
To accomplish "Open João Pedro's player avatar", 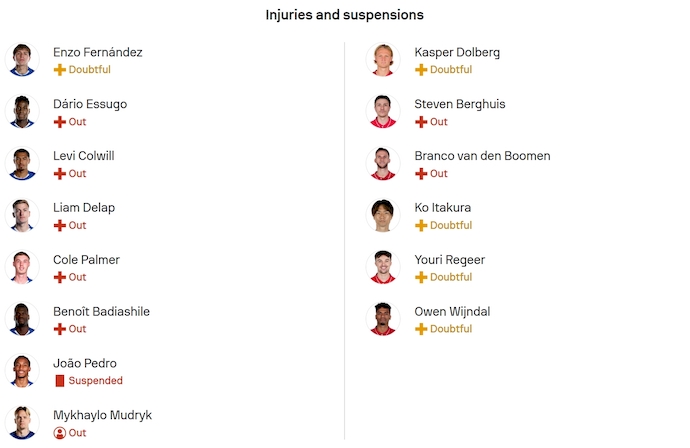I will [22, 371].
